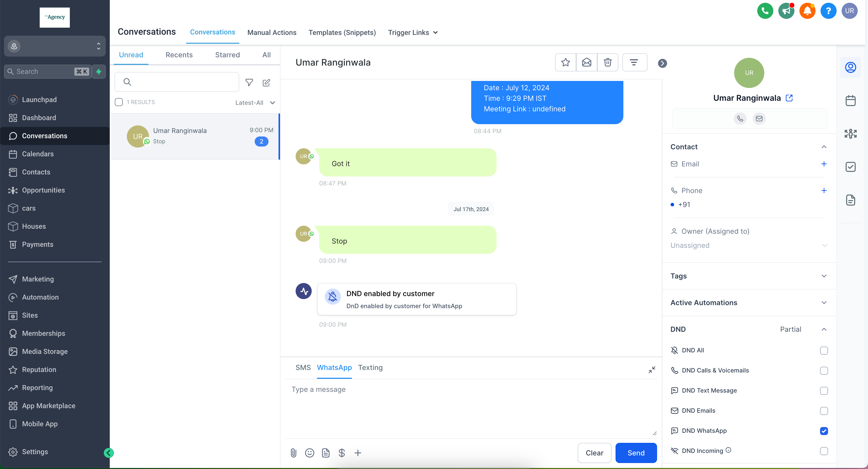Image resolution: width=868 pixels, height=469 pixels.
Task: Star the Umar Ranginwala conversation
Action: point(565,62)
